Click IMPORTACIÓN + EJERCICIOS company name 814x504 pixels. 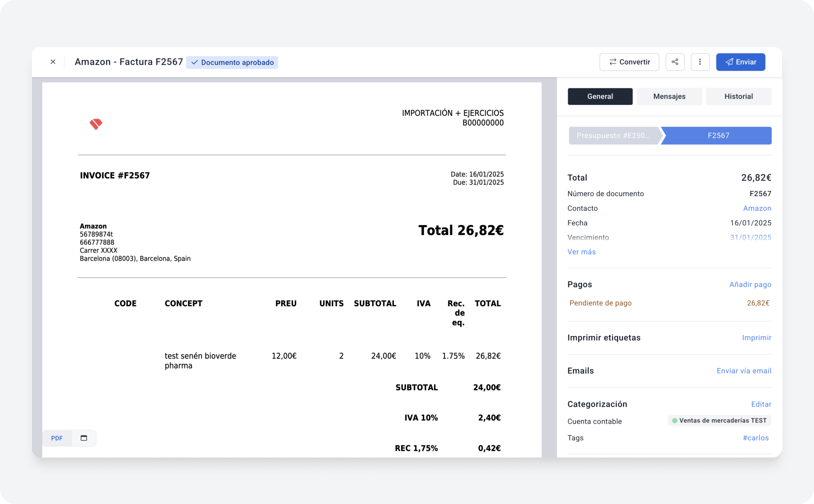tap(453, 113)
